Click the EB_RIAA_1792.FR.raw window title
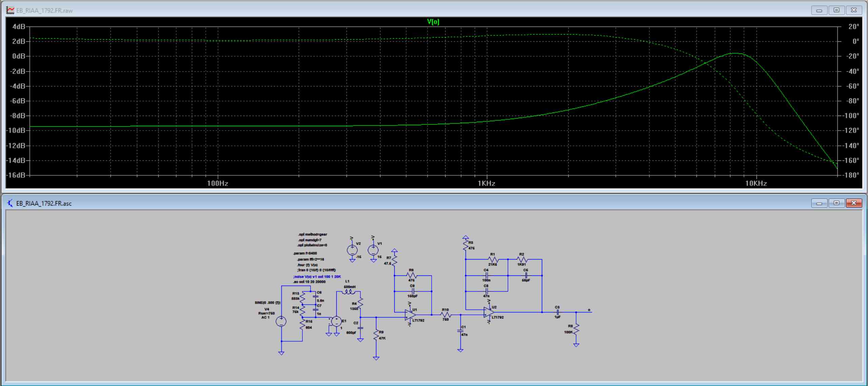 click(x=44, y=11)
